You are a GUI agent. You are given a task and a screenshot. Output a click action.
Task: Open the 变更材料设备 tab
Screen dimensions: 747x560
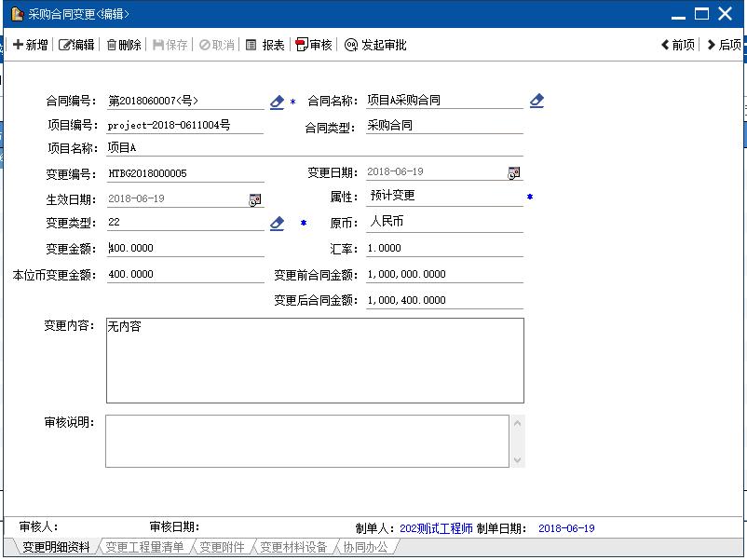[x=293, y=548]
